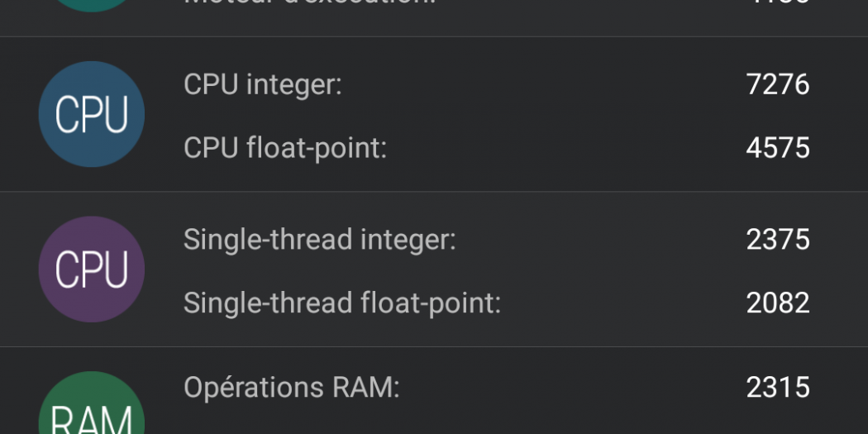This screenshot has width=868, height=434.
Task: Tap the teal circle icon at top
Action: [92, 4]
